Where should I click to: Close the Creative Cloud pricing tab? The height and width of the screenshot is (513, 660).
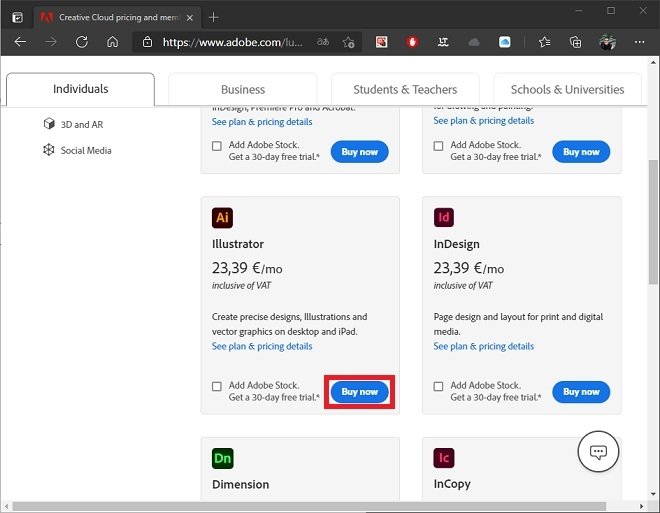[190, 18]
